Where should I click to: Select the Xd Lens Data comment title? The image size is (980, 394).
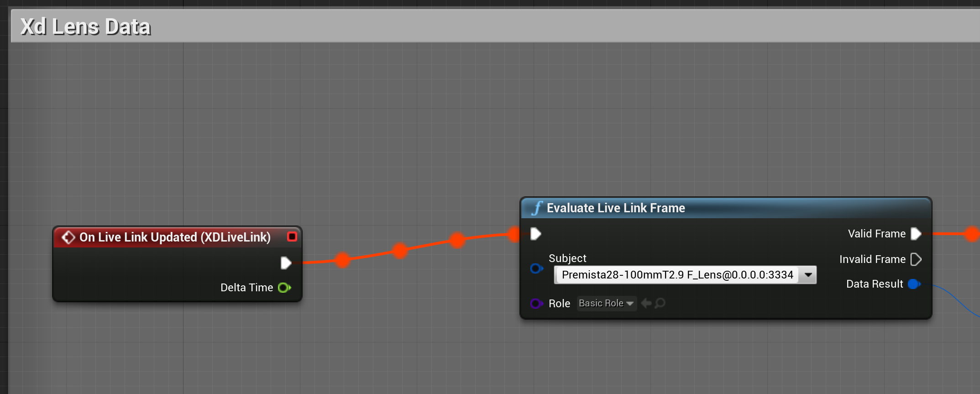click(85, 26)
